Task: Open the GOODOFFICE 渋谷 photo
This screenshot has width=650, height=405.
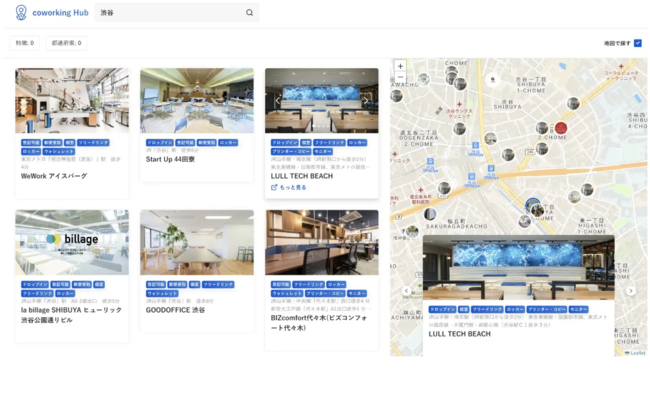Action: click(x=197, y=243)
